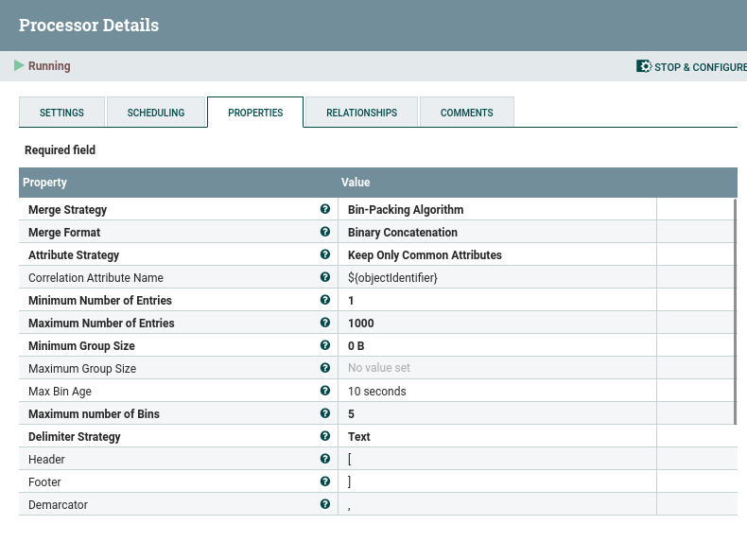Screen dimensions: 747x560
Task: Click the properties table vertical scrollbar
Action: click(x=735, y=311)
